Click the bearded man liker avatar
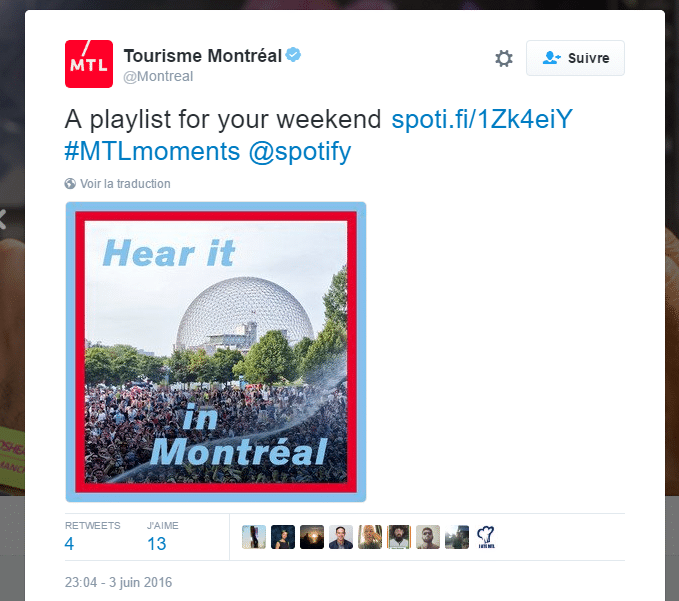The image size is (679, 601). (x=399, y=537)
